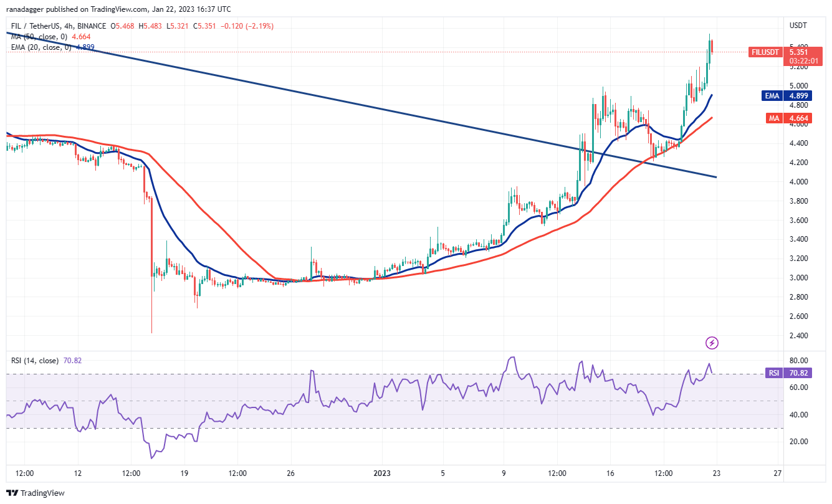
Task: Click the 2.400 price level on axis
Action: click(798, 336)
